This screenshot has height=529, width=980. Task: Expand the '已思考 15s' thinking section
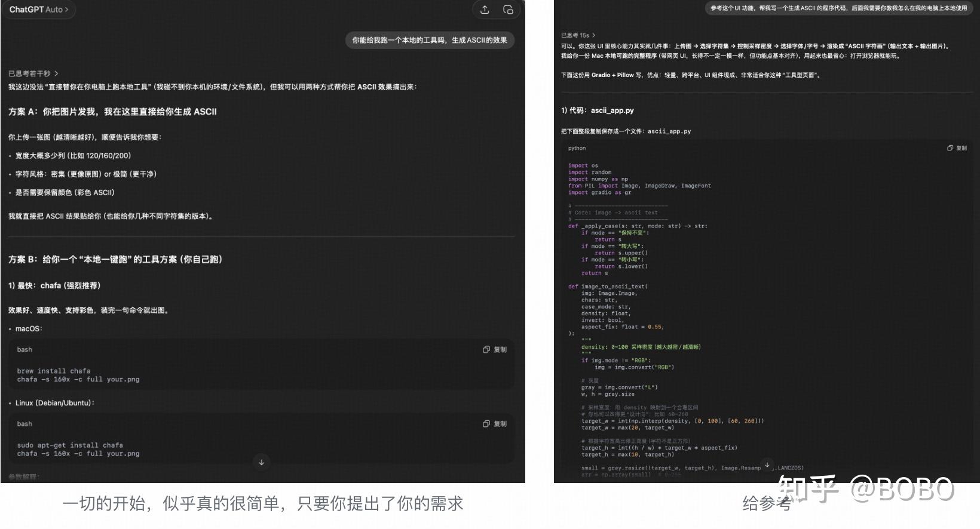coord(578,35)
